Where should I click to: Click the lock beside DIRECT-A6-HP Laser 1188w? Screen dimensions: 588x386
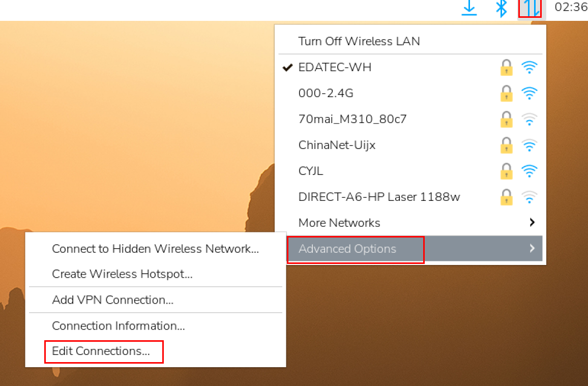click(x=506, y=197)
